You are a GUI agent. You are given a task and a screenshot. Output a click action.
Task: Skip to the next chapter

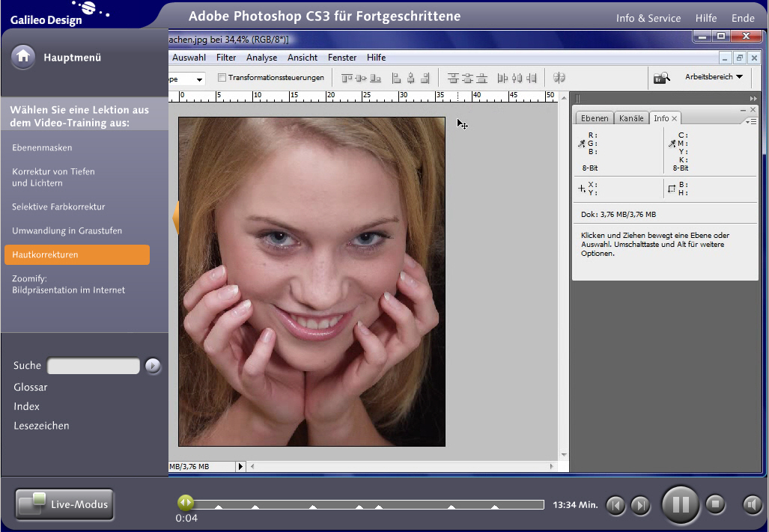pos(639,506)
